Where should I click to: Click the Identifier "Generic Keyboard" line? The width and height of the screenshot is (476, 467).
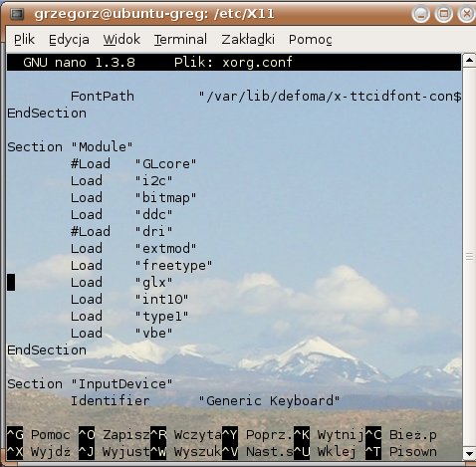[205, 401]
